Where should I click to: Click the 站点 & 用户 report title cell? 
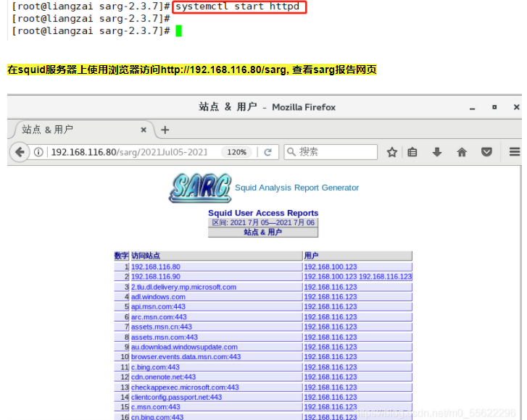[263, 232]
